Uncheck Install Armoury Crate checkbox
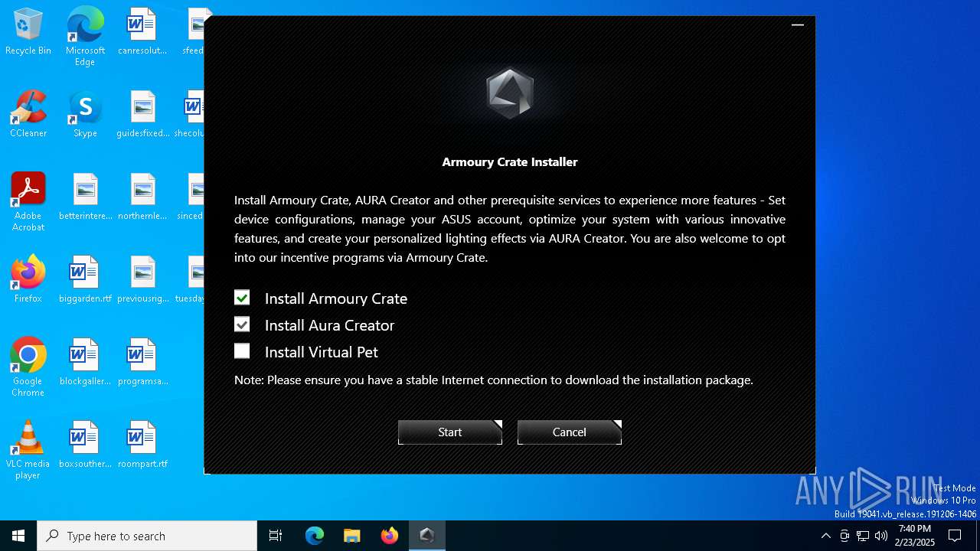980x551 pixels. [242, 298]
